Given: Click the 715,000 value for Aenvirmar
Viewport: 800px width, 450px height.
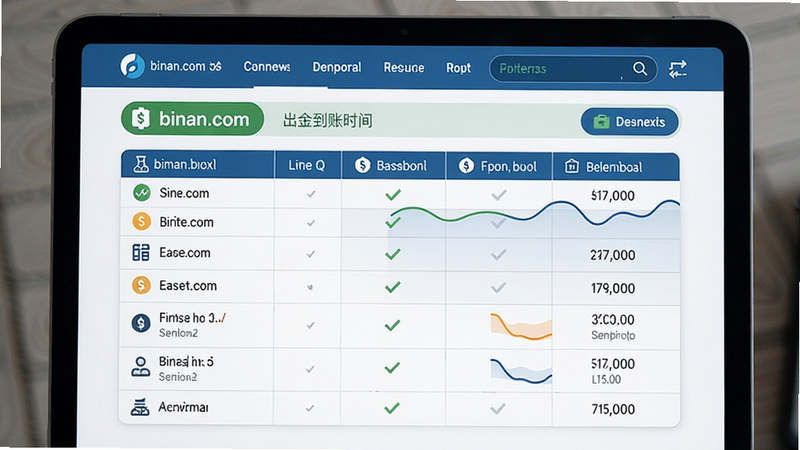Looking at the screenshot, I should (x=613, y=409).
